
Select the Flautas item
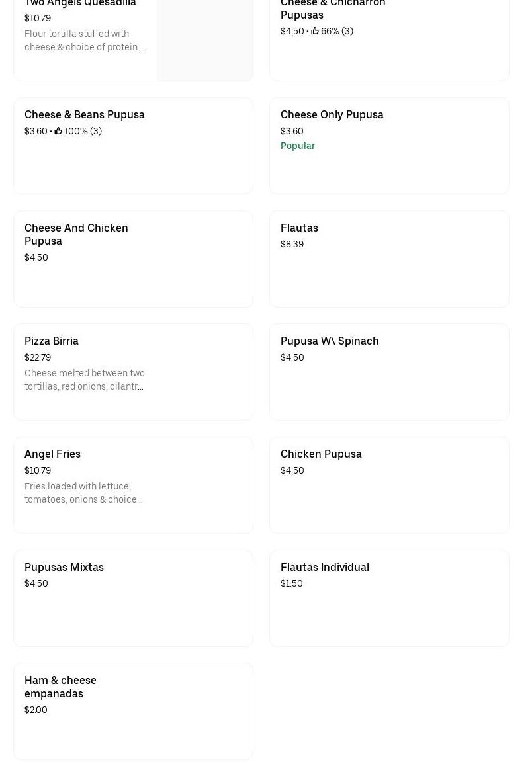pyautogui.click(x=388, y=259)
